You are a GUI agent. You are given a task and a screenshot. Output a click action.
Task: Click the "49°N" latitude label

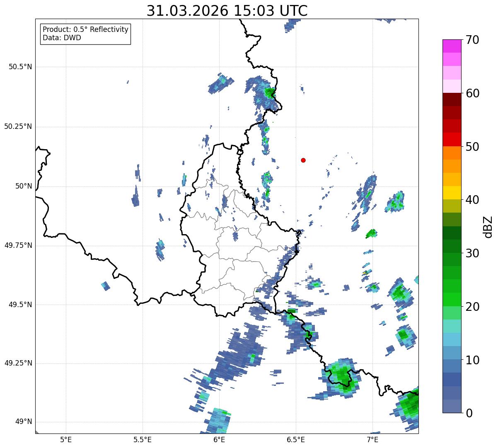click(x=23, y=422)
